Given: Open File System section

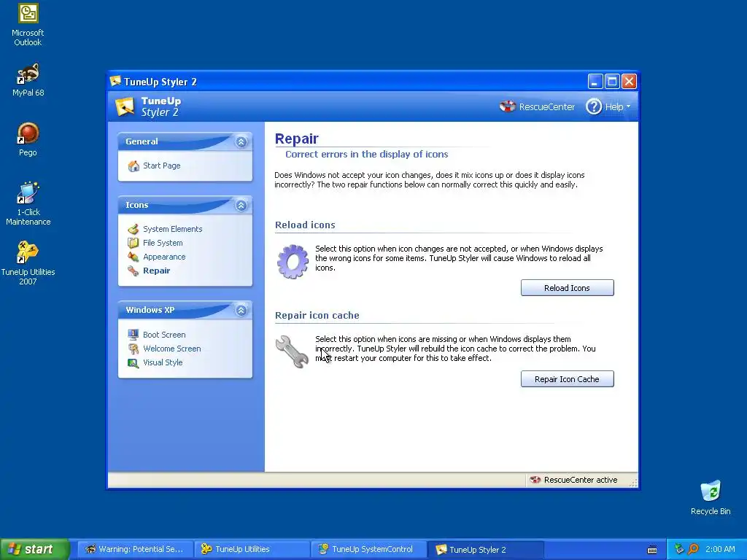Looking at the screenshot, I should coord(163,243).
